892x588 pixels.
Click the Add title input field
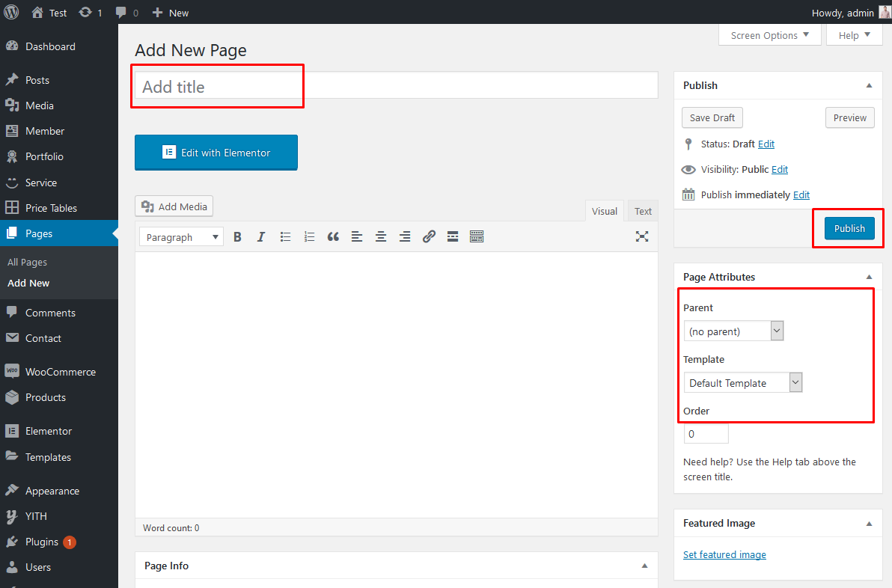tap(396, 87)
